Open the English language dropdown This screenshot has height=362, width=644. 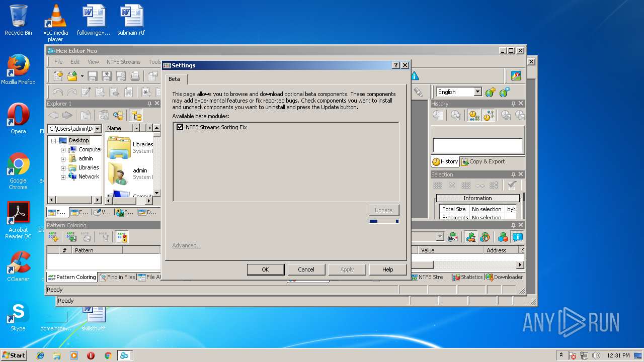coord(477,92)
